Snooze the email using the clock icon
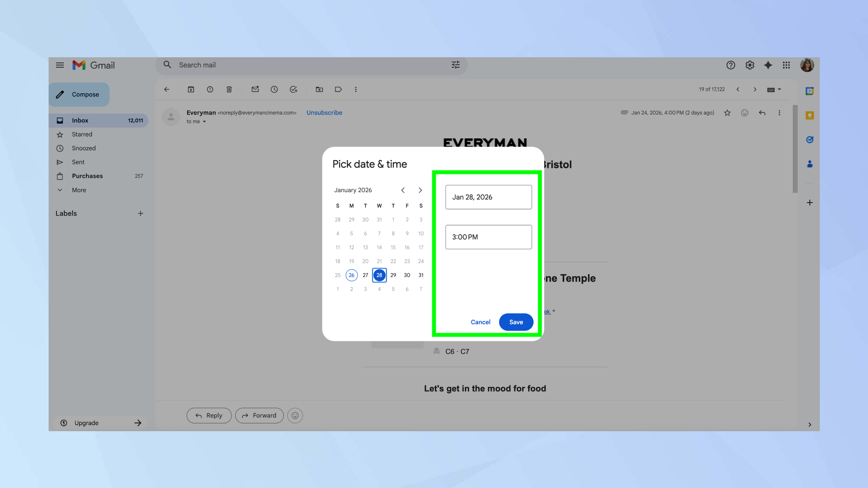This screenshot has height=488, width=868. (x=274, y=89)
